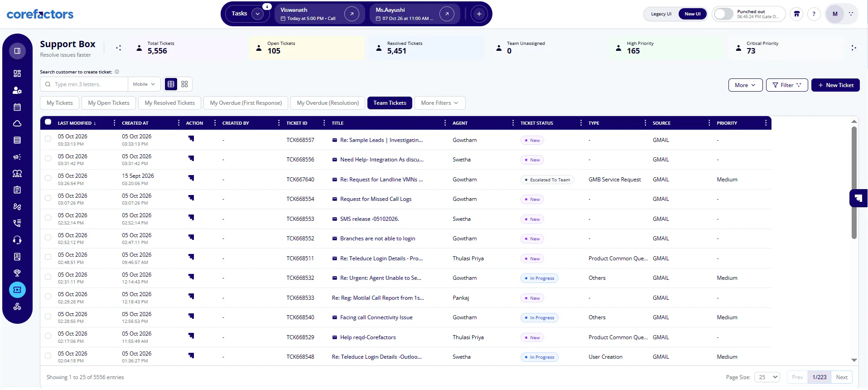Open Ms.Aayushi task arrow icon
This screenshot has width=868, height=390.
click(x=447, y=14)
